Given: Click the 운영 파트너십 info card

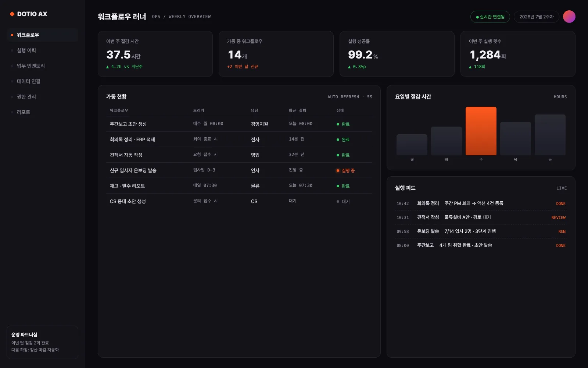Looking at the screenshot, I should 42,342.
